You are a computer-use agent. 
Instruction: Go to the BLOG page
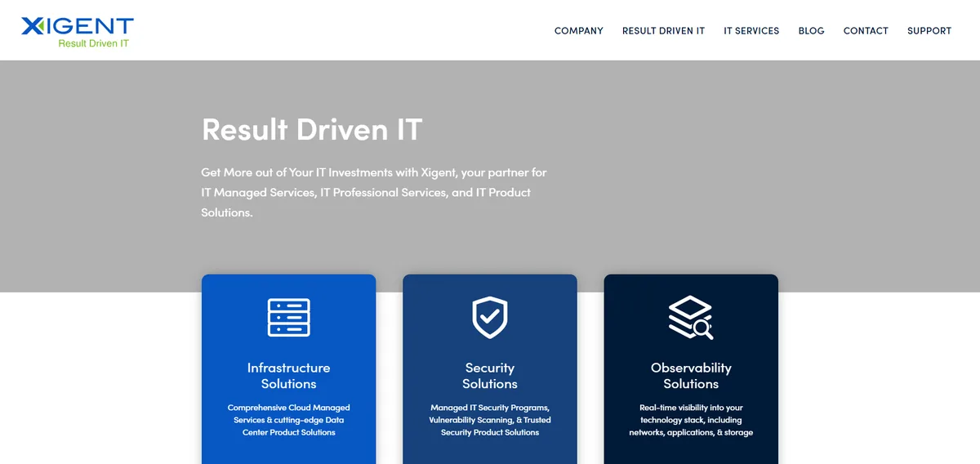(811, 31)
